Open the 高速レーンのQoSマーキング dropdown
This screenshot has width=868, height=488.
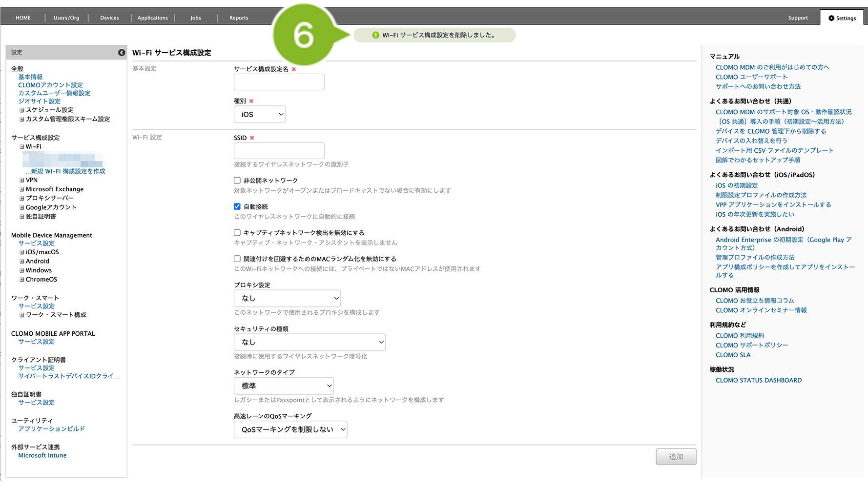(x=290, y=429)
